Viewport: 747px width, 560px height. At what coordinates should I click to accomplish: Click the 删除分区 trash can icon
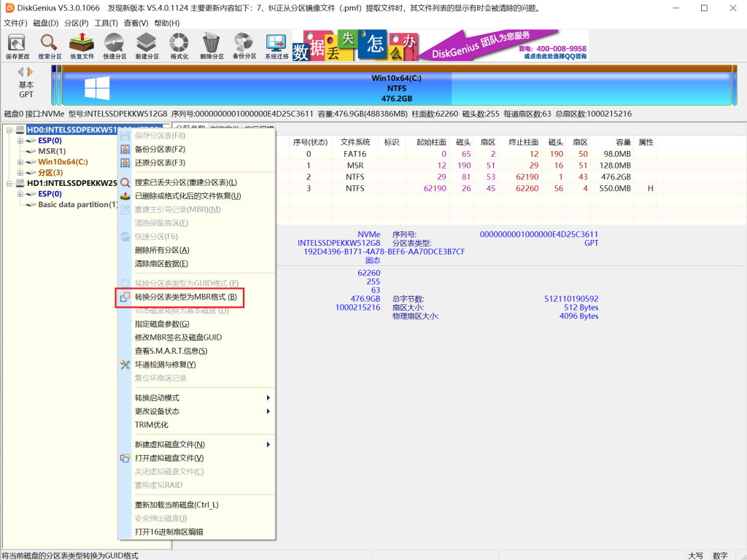click(212, 45)
